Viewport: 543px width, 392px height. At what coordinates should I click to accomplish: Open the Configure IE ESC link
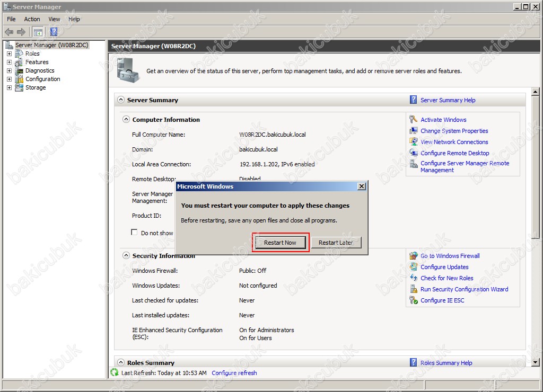pyautogui.click(x=442, y=300)
